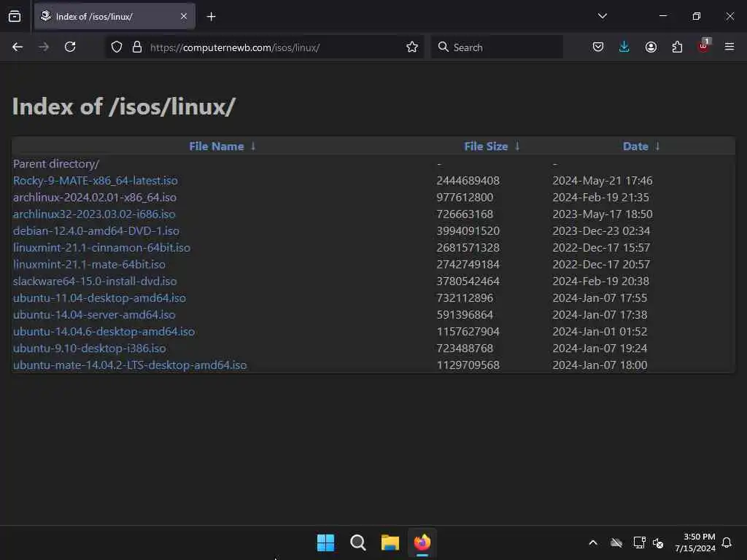The height and width of the screenshot is (560, 747).
Task: Select date 2024-Jan-01 01:52
Action: click(x=600, y=332)
